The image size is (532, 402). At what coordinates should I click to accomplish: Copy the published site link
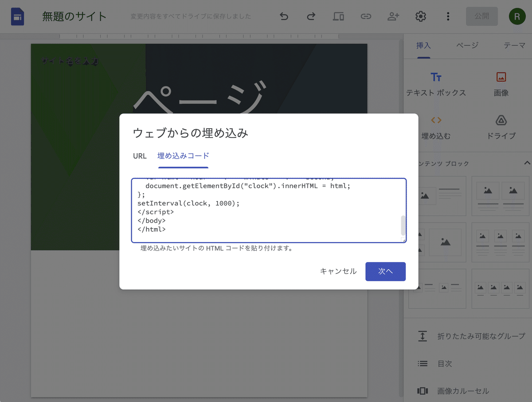(366, 17)
